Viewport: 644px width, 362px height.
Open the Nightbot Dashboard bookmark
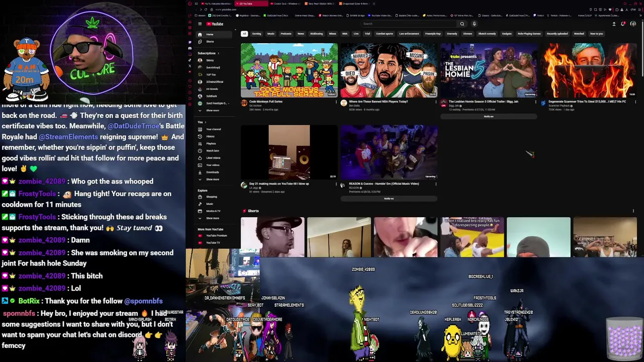pyautogui.click(x=249, y=16)
